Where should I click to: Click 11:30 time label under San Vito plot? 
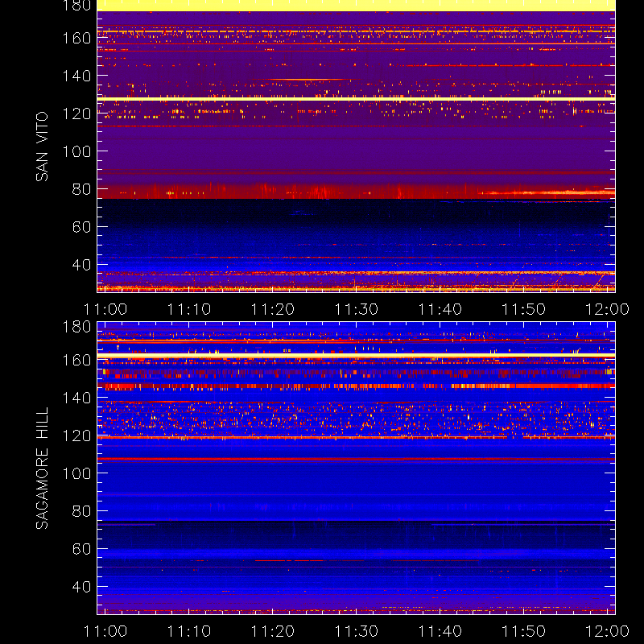pos(357,309)
